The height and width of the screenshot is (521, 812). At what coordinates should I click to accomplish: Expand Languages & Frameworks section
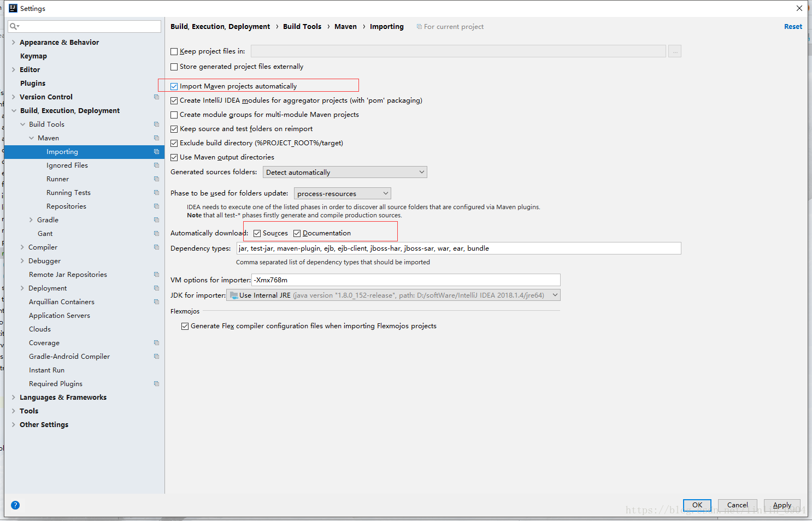click(13, 397)
